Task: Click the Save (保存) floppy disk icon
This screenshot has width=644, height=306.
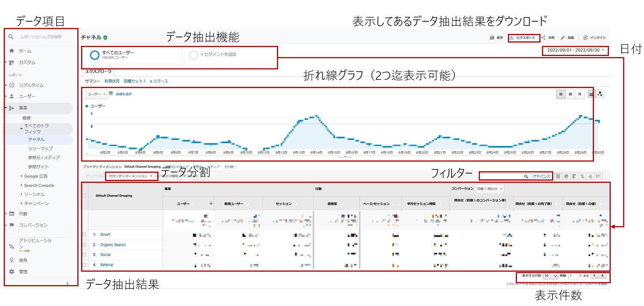Action: pos(492,38)
